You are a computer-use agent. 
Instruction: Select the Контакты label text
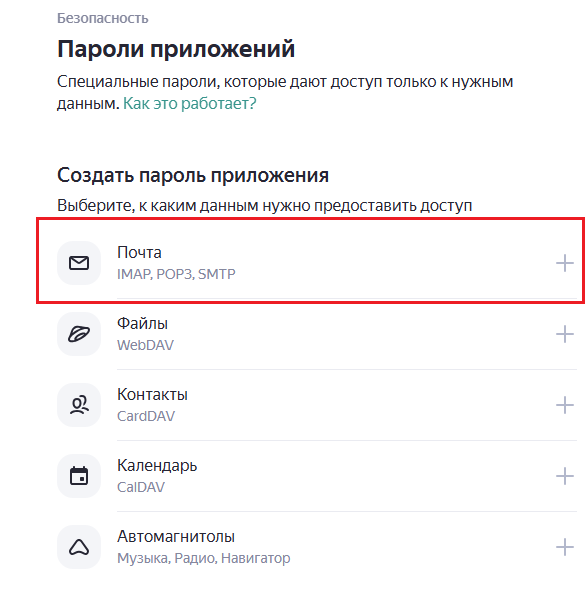[x=152, y=395]
